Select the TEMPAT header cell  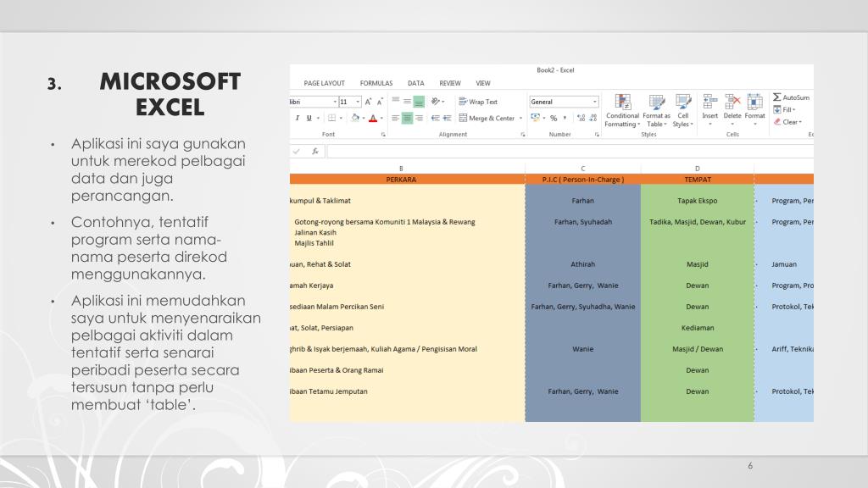(x=698, y=180)
